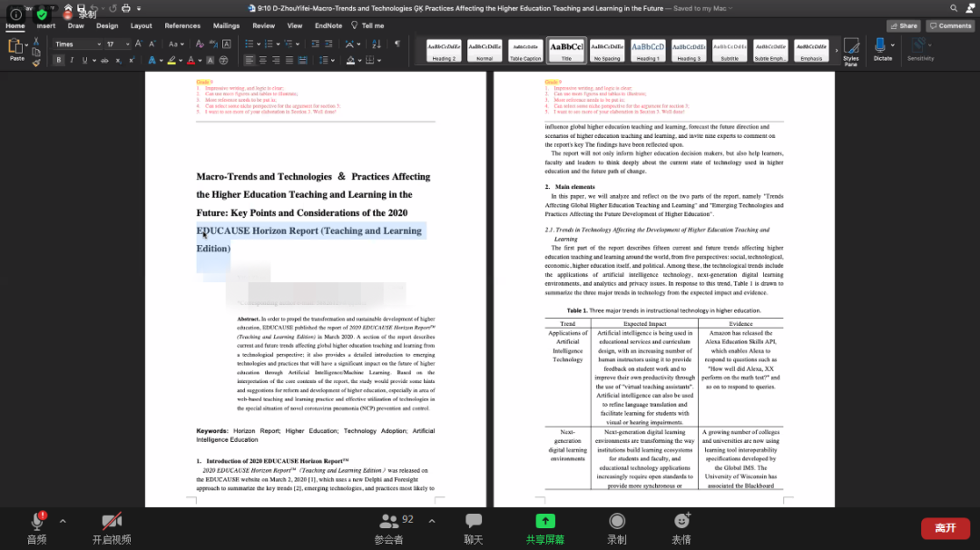Add character border icon
The height and width of the screenshot is (550, 980).
pos(226,44)
